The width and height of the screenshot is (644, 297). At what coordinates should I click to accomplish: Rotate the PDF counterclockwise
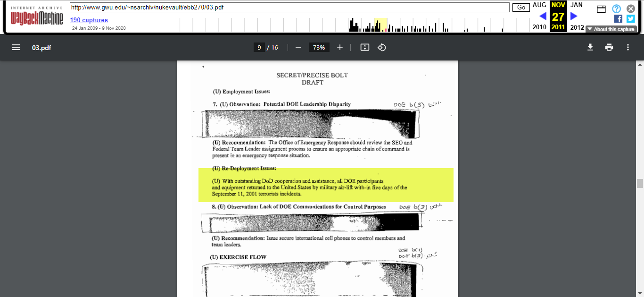click(x=382, y=47)
